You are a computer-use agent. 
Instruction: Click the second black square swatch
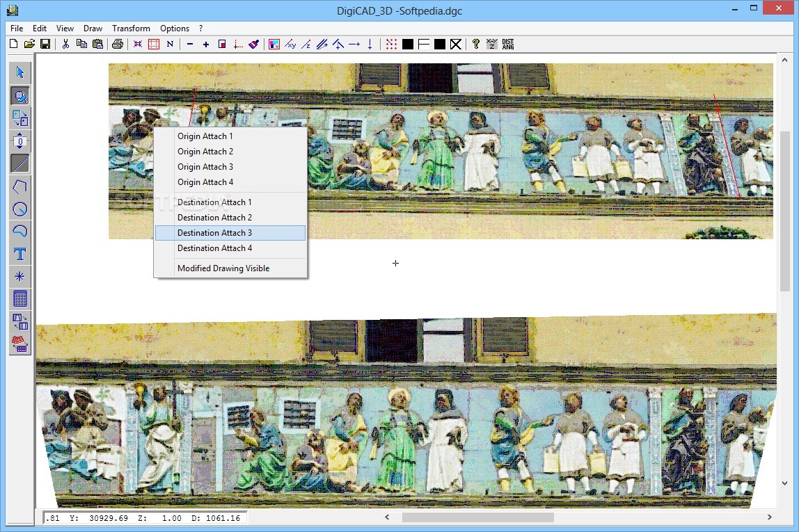pyautogui.click(x=440, y=45)
